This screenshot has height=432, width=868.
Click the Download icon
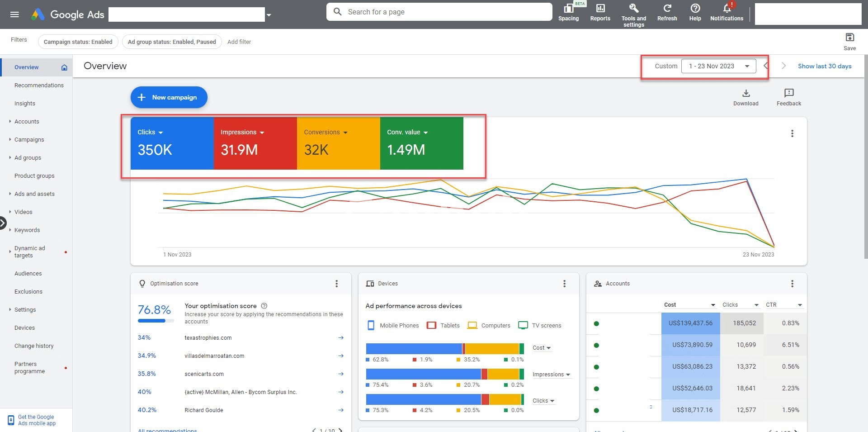(745, 93)
